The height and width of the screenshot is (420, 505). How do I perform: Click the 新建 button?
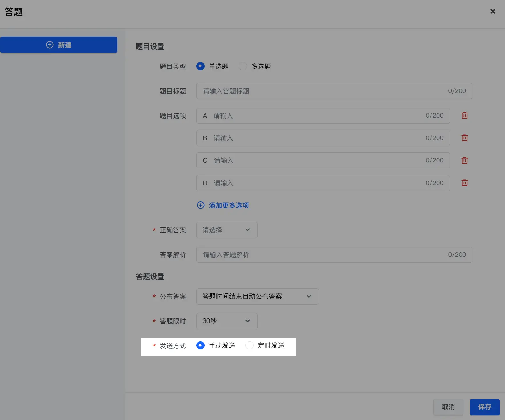(x=58, y=45)
